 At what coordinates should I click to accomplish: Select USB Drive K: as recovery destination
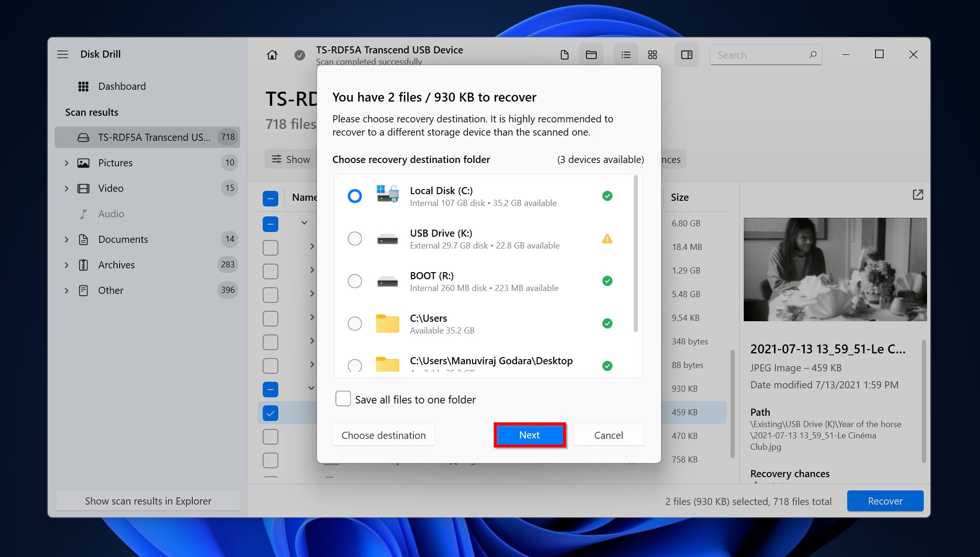pyautogui.click(x=355, y=238)
